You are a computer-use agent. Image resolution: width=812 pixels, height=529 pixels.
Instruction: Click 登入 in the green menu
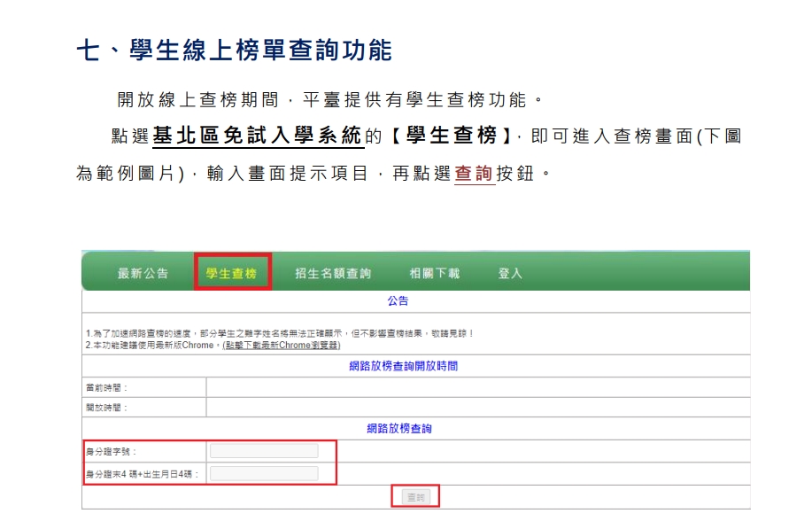[510, 273]
